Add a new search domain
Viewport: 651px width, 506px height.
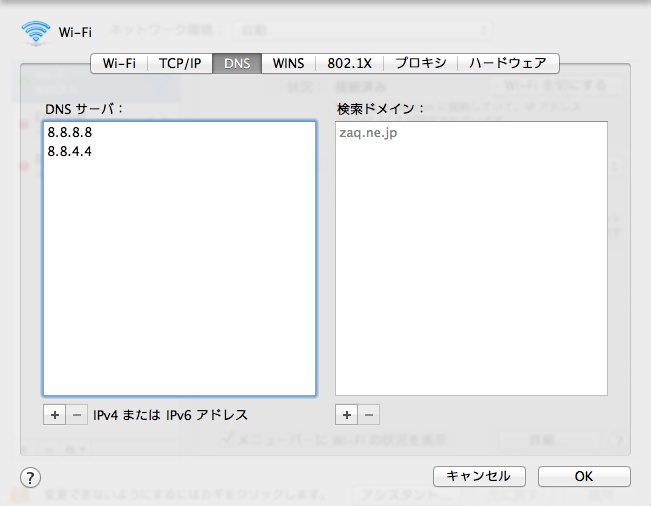(x=346, y=414)
